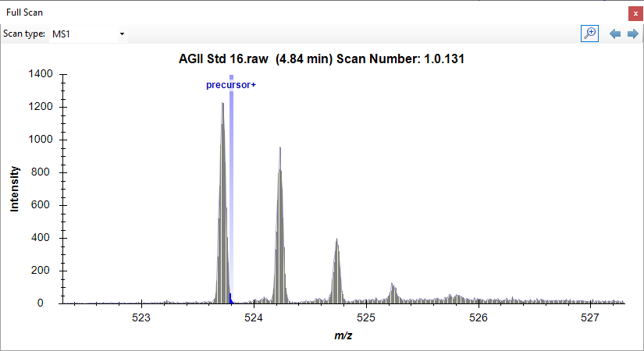The image size is (644, 351).
Task: Toggle the magnifier zoom icon
Action: click(x=589, y=34)
